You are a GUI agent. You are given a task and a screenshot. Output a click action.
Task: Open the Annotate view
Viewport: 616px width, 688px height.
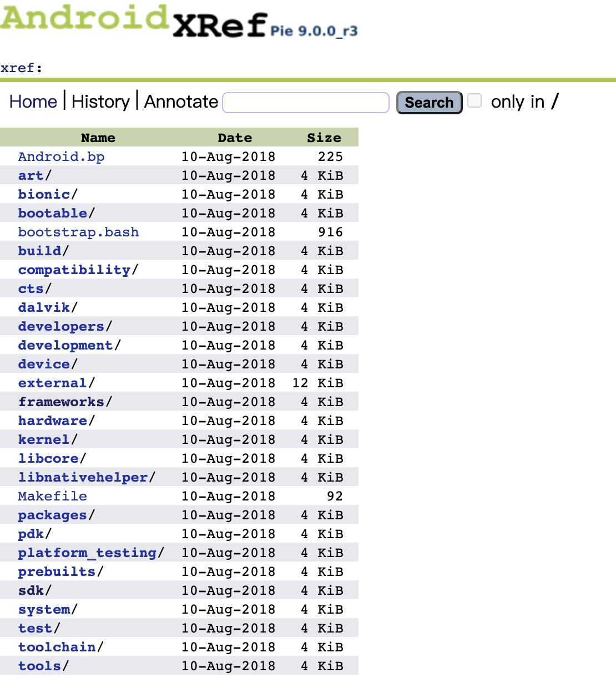180,102
